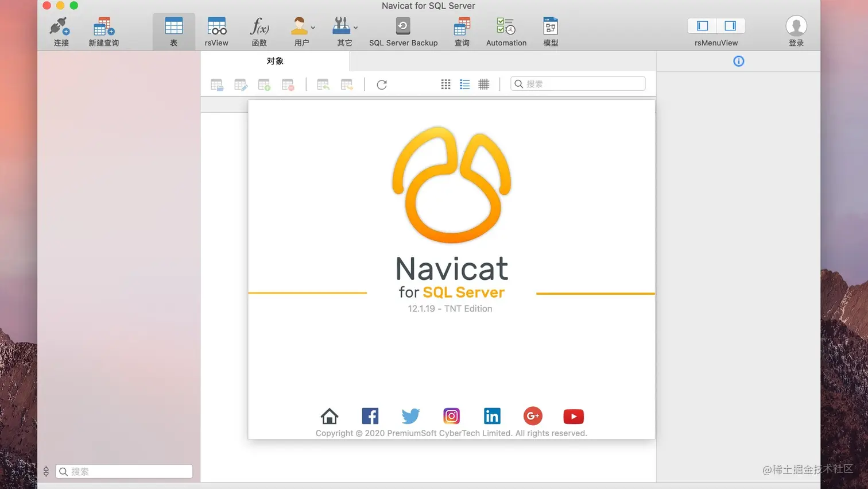Click the 用户 user icon
Viewport: 868px width, 489px height.
tap(299, 26)
